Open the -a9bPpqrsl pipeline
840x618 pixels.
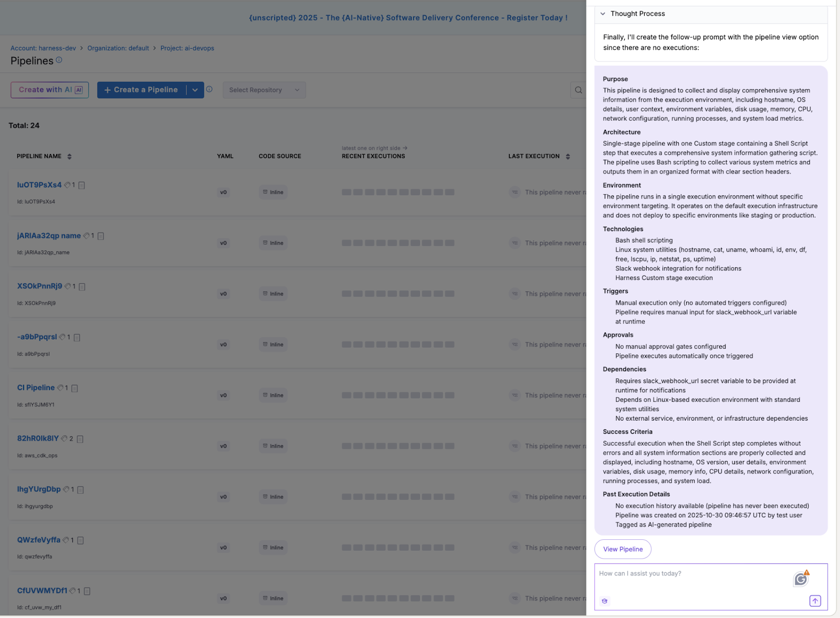[x=37, y=337]
